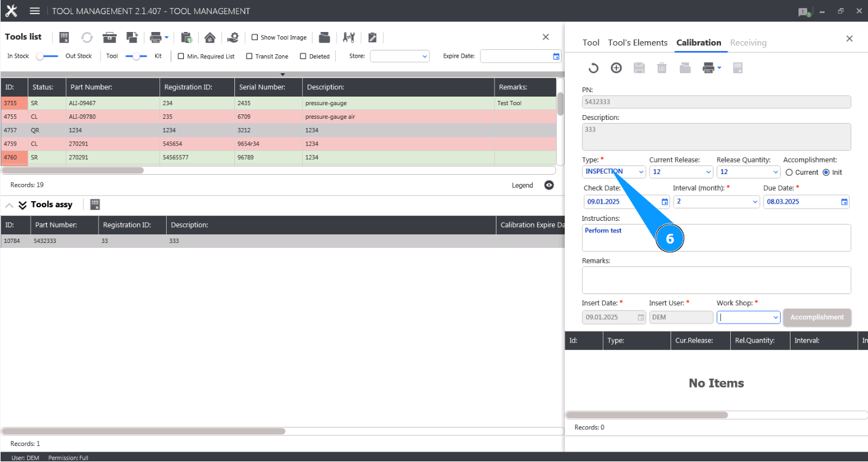Click into the Remarks text field
The height and width of the screenshot is (462, 868).
716,281
